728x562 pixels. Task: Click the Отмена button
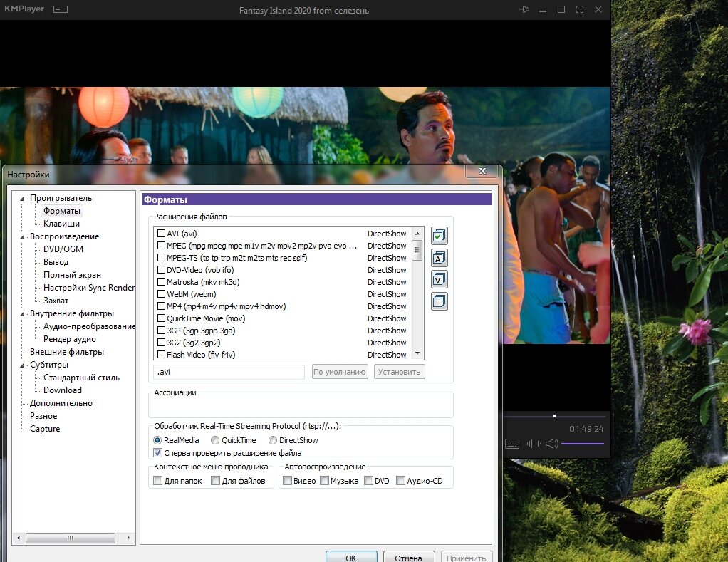click(x=409, y=557)
